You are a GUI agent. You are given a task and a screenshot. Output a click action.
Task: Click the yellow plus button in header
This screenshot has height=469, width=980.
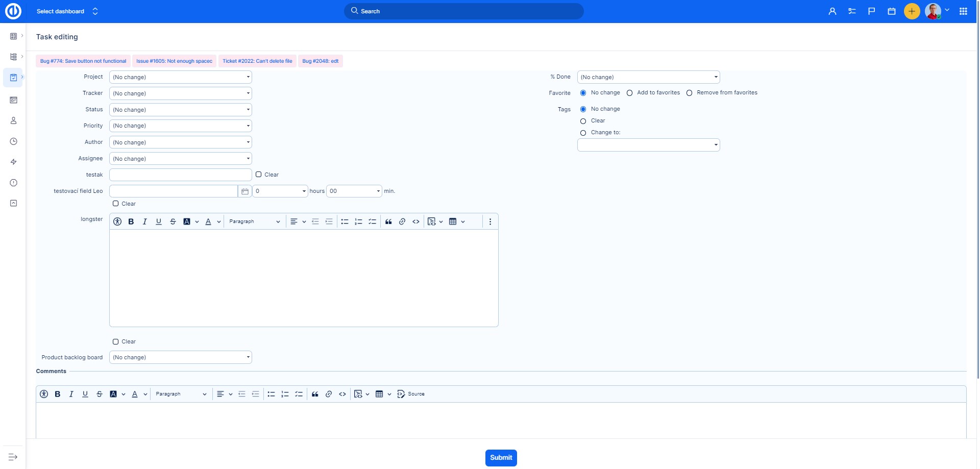pos(912,11)
